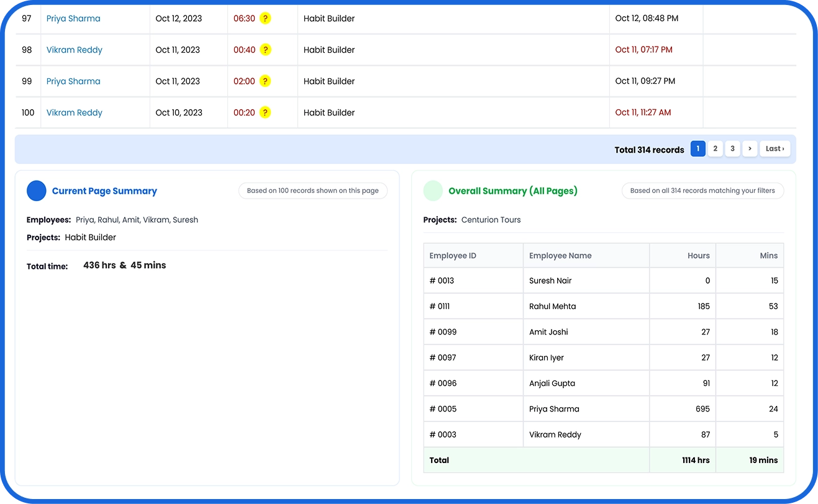
Task: Click the green circle Overall Summary icon
Action: pyautogui.click(x=433, y=191)
